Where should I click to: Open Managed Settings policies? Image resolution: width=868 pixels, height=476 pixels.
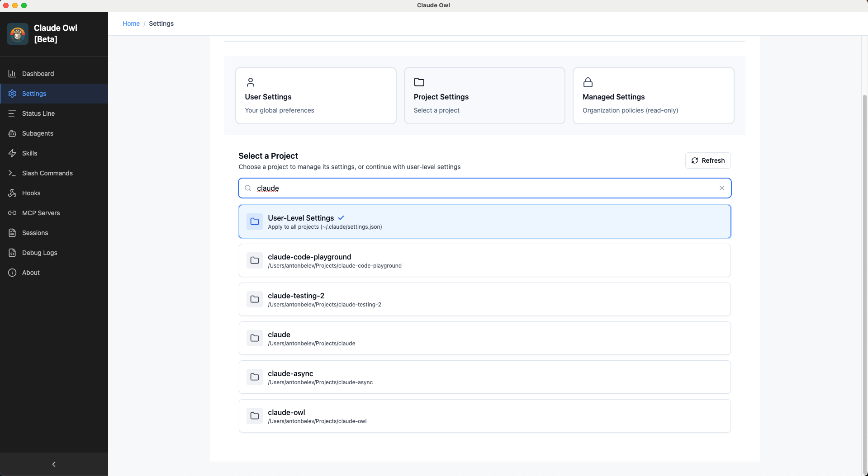tap(653, 95)
